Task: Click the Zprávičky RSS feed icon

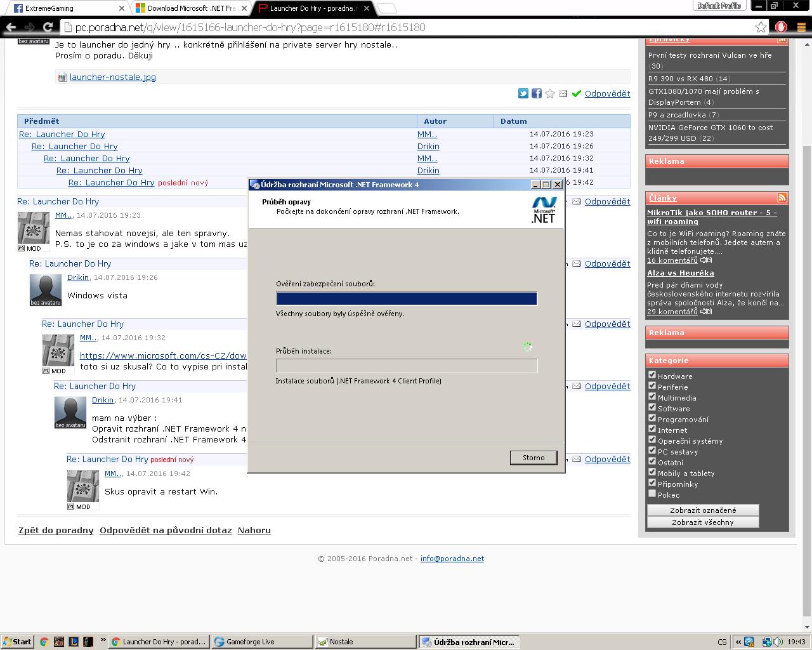Action: coord(782,39)
